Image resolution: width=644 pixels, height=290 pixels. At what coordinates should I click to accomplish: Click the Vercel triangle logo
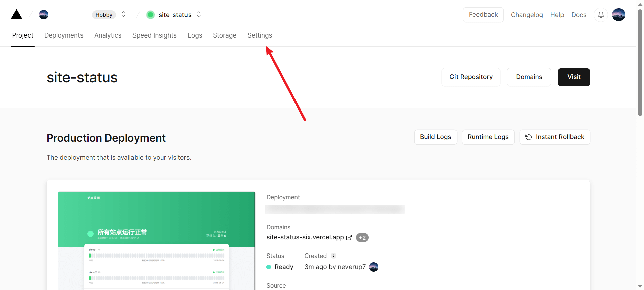16,15
